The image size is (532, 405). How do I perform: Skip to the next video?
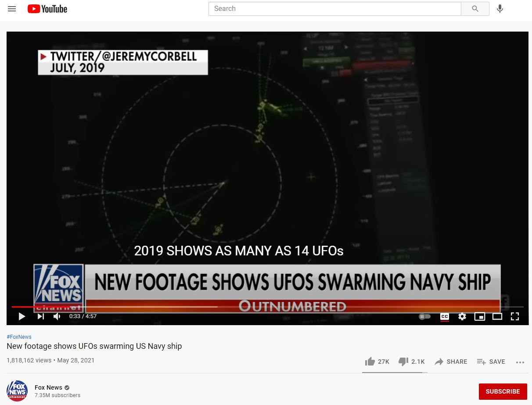pos(40,316)
